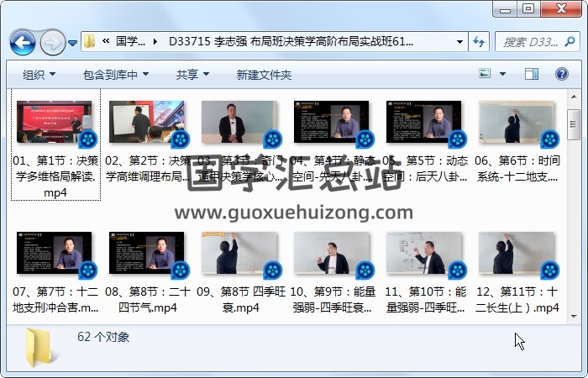Open the recent locations dropdown arrow
Viewport: 588px width, 378px height.
point(73,43)
